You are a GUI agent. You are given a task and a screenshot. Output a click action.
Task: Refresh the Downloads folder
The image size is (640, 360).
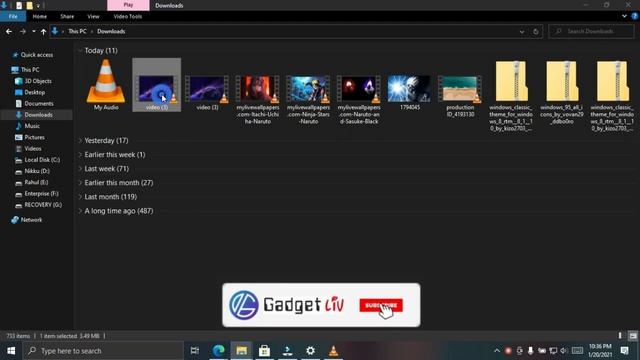pos(536,31)
